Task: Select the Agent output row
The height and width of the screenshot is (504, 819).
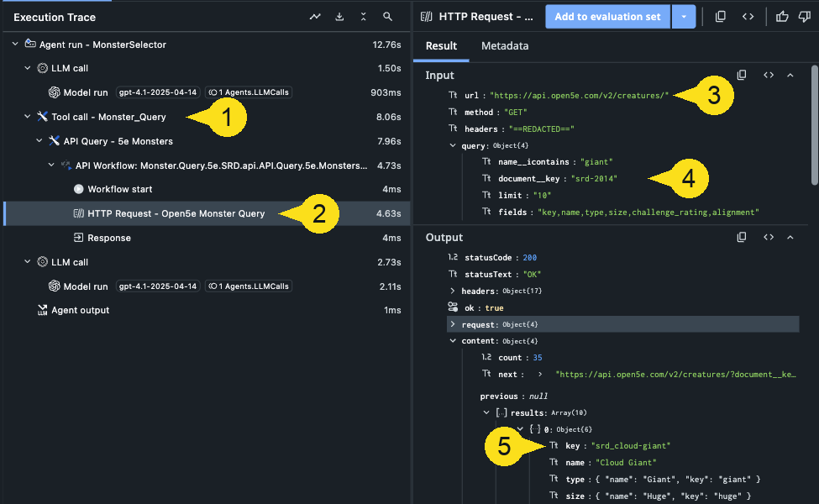Action: point(207,310)
